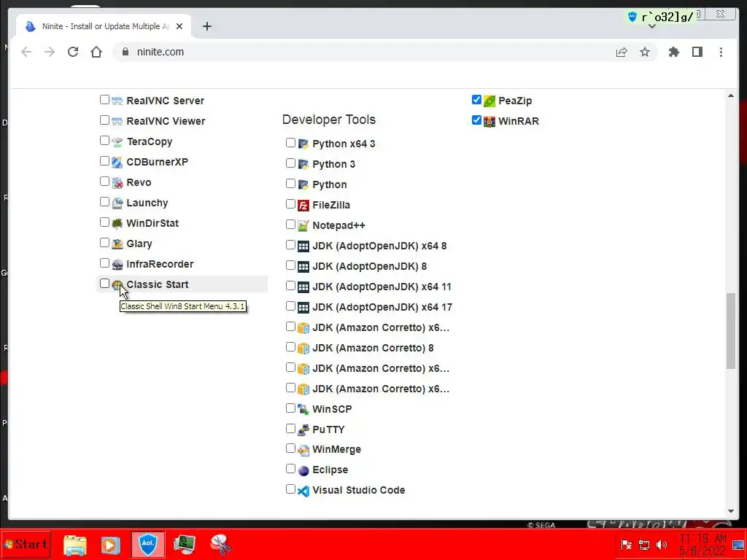Uncheck the WinRAR checkbox
Screen dimensions: 747x560
[x=476, y=120]
